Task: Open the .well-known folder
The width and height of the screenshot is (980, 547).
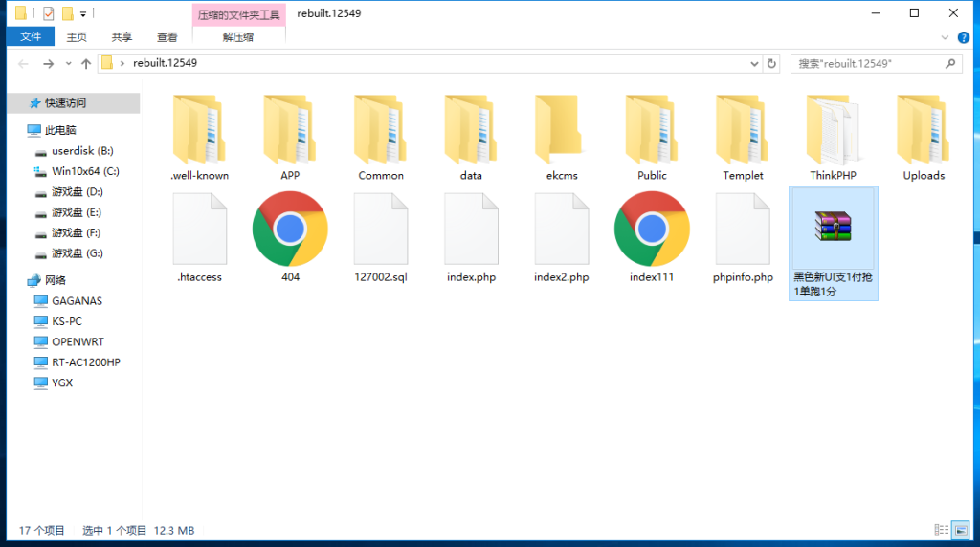Action: [x=199, y=138]
